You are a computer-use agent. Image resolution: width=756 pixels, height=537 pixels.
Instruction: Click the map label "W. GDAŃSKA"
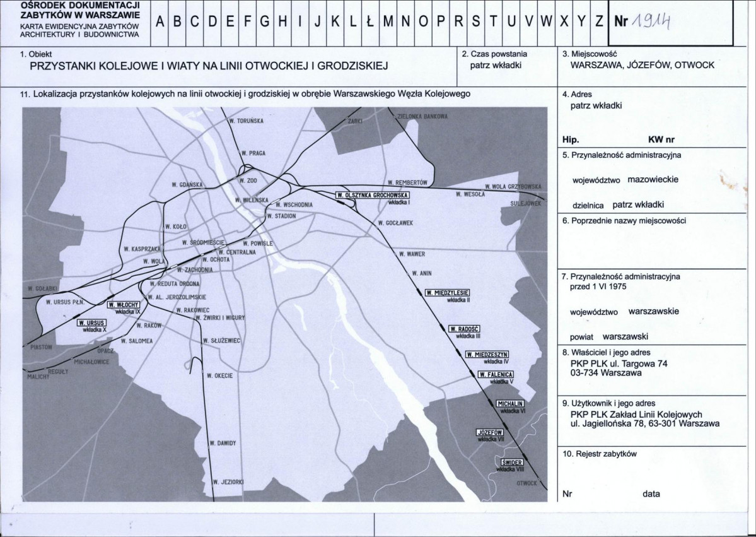(187, 185)
